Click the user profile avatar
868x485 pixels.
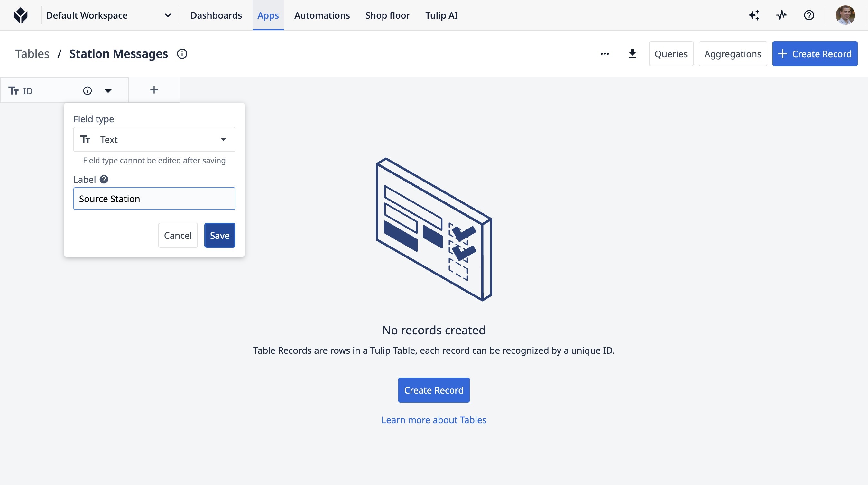tap(845, 15)
